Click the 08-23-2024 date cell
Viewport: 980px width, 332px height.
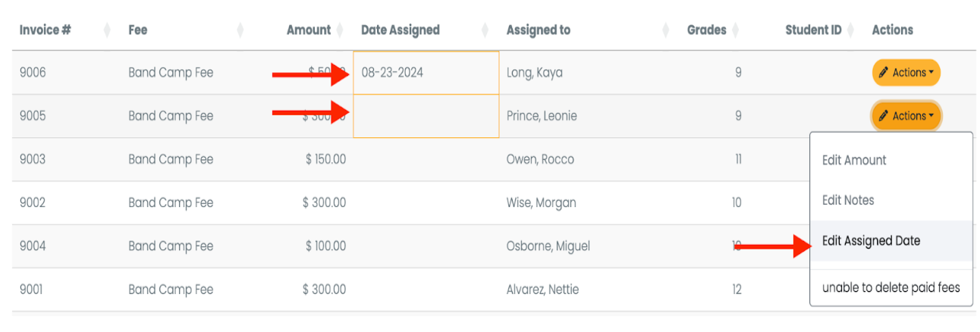click(426, 73)
